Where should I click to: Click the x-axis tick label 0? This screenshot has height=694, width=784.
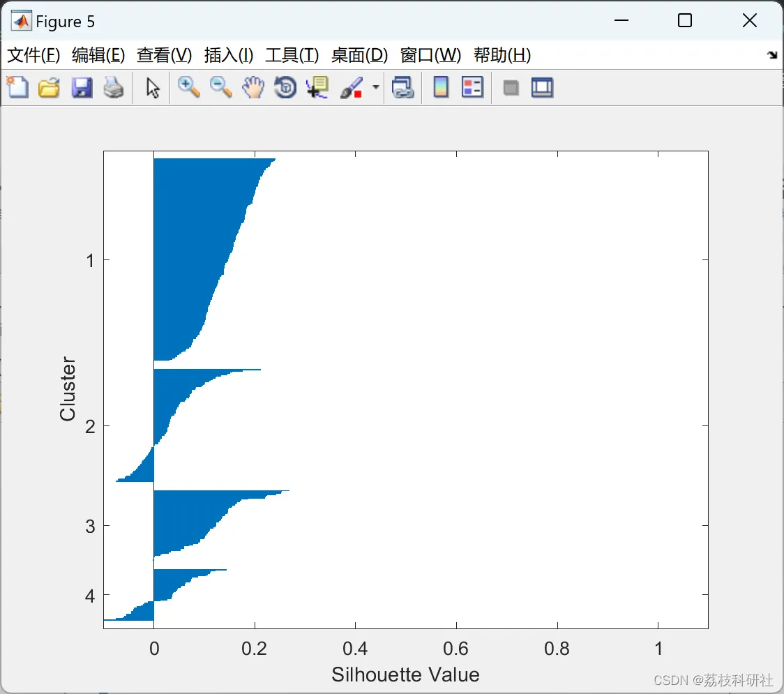155,649
